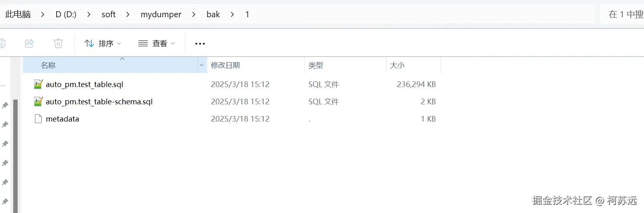Image resolution: width=644 pixels, height=213 pixels.
Task: Click the view list lines icon
Action: 143,43
